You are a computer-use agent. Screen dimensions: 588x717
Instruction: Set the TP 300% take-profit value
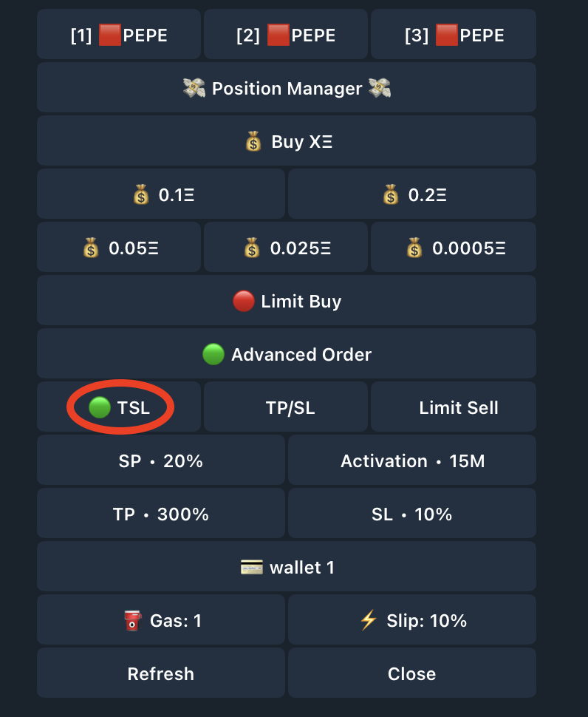point(161,514)
